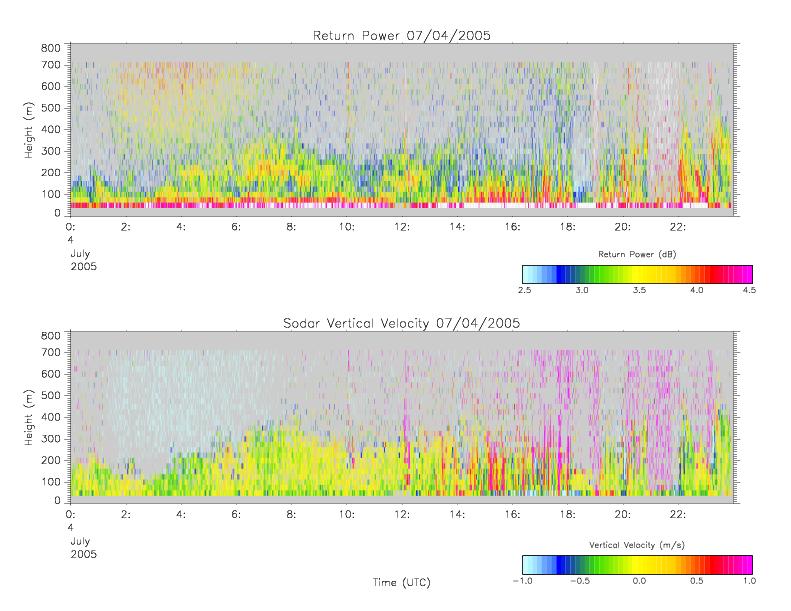Click the Return Power (dB) legend label
791x611 pixels.
[x=637, y=254]
